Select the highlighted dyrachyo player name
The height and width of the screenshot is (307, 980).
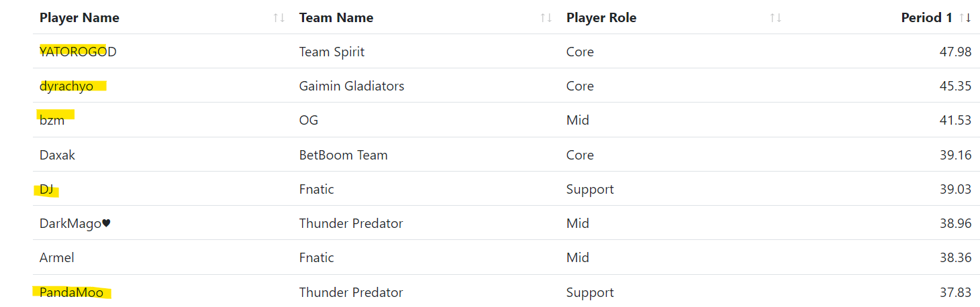pyautogui.click(x=66, y=86)
